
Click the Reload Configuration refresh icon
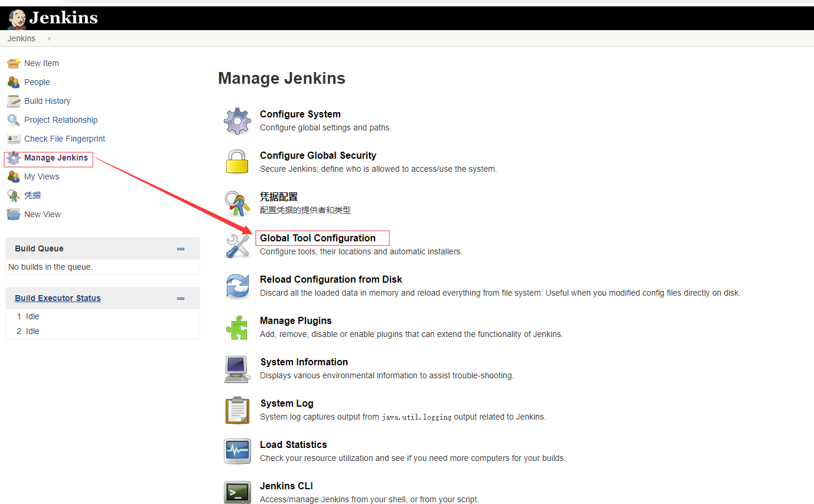tap(237, 286)
